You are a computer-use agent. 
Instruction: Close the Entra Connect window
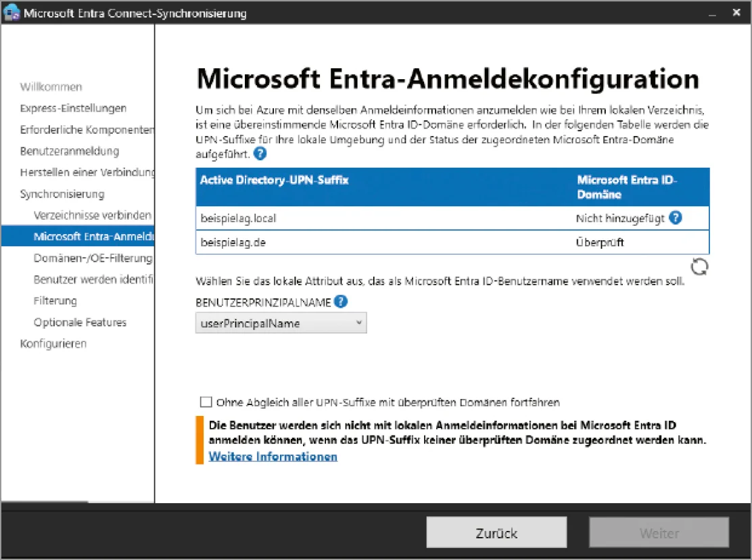[736, 12]
